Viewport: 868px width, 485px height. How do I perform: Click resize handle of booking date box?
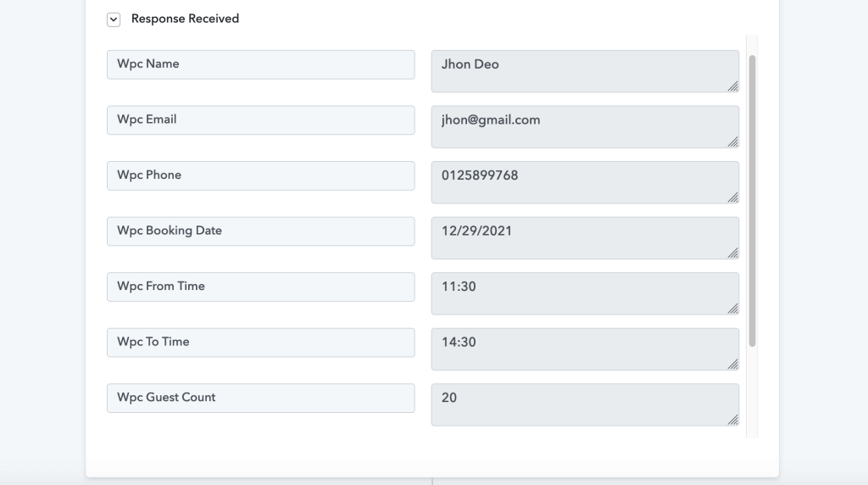click(733, 253)
